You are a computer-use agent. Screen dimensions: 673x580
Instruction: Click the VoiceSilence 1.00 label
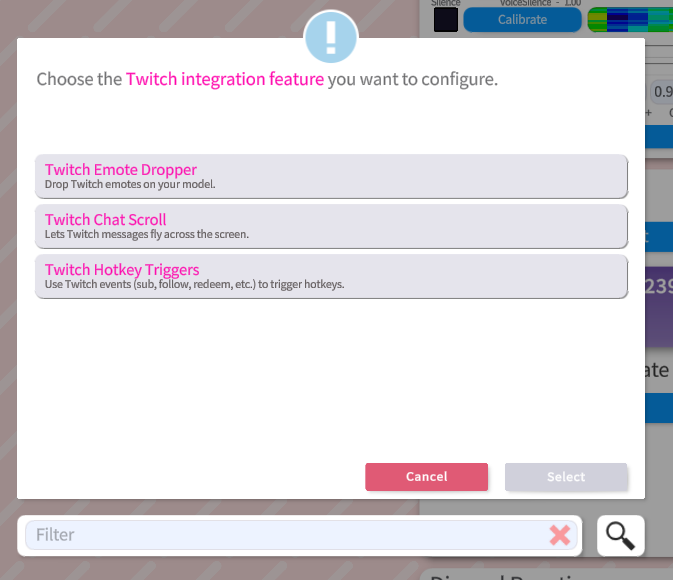(x=540, y=3)
